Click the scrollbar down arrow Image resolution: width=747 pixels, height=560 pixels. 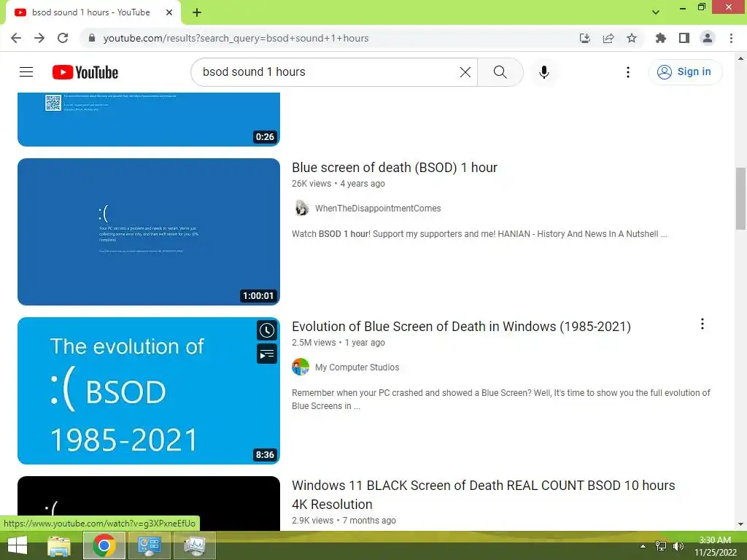point(741,524)
